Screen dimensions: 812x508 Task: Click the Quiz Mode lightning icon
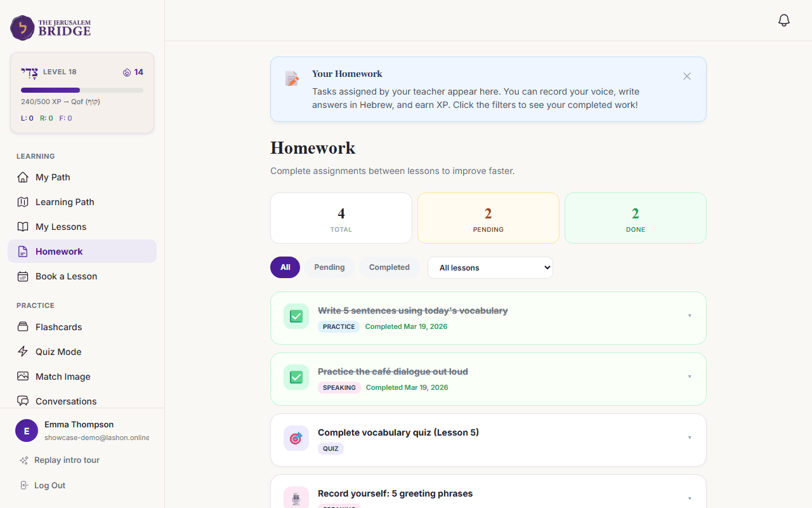click(22, 351)
